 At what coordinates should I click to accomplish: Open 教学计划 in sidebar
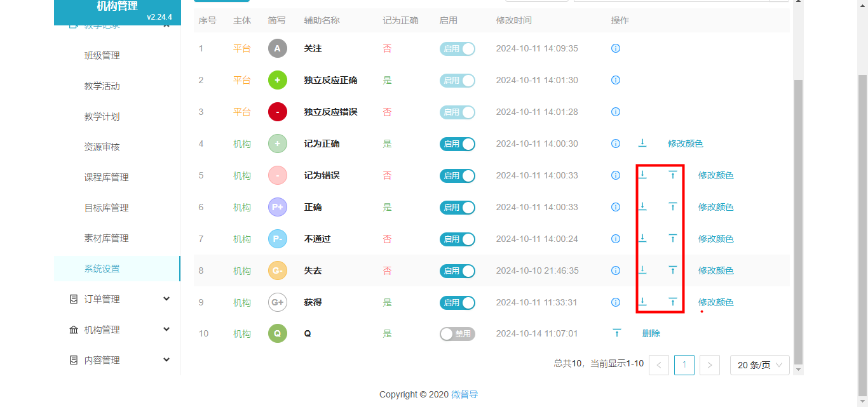(x=102, y=116)
